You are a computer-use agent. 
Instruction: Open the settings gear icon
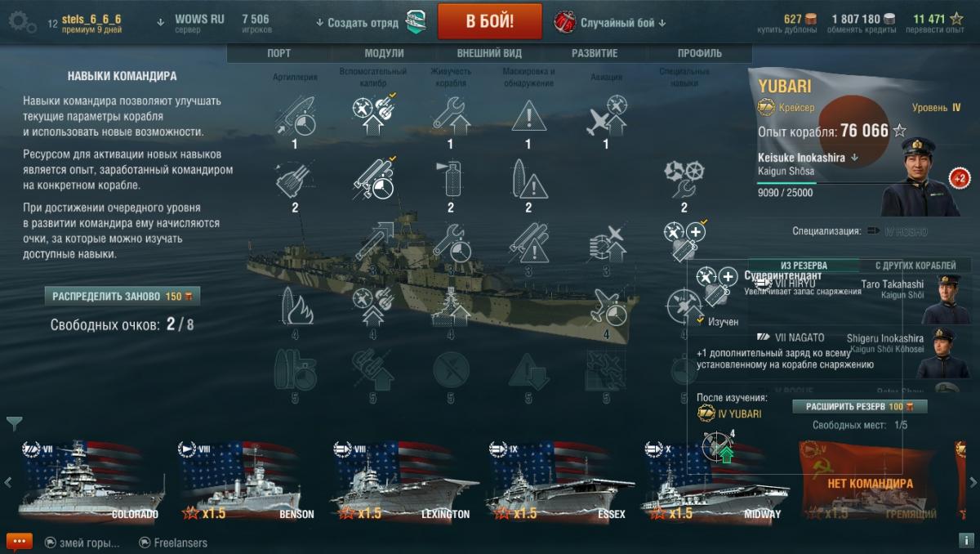[21, 21]
